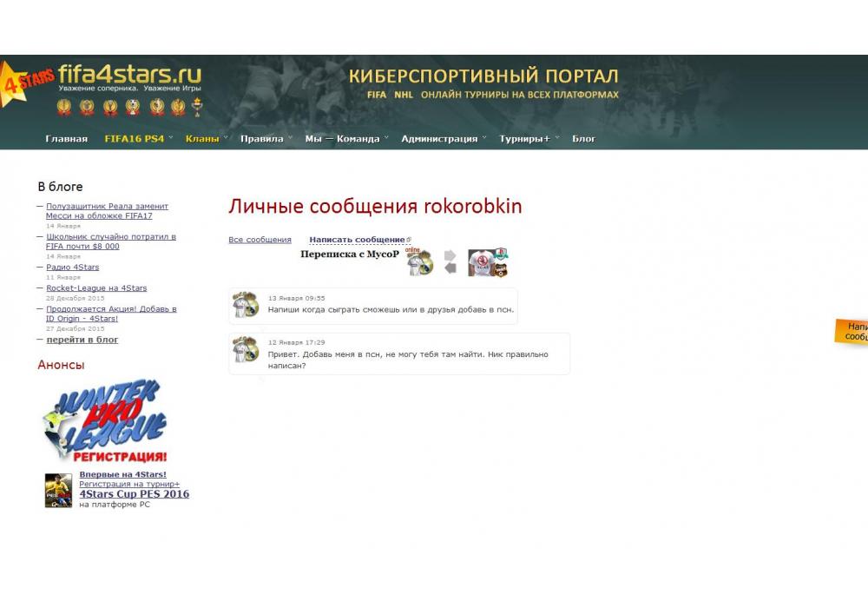
Task: Click the Все сообщения link
Action: (x=260, y=240)
